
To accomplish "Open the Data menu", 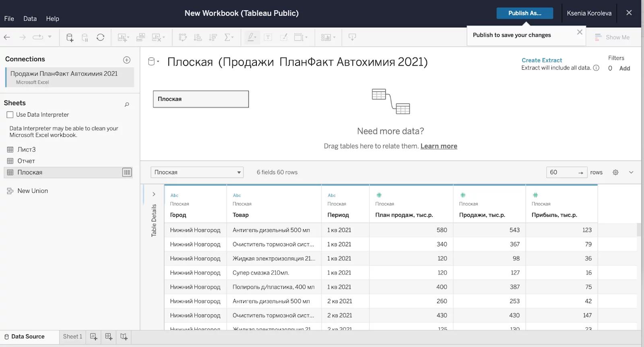I will 30,19.
